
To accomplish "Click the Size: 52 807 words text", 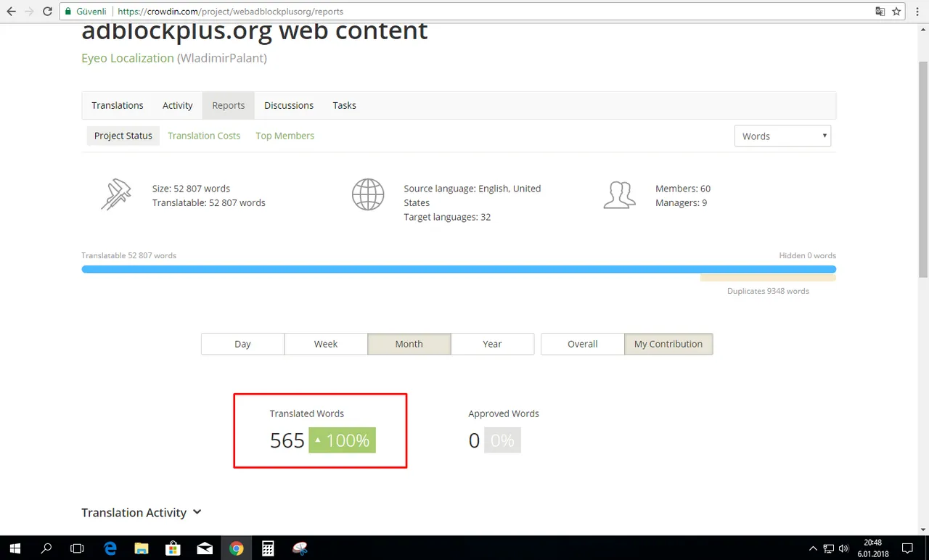I will [191, 189].
